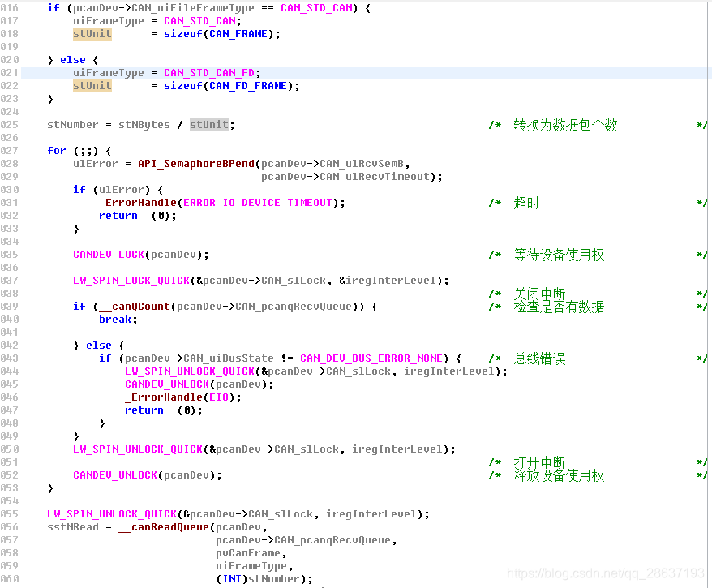Select stUnit in the stNumber division line
Image resolution: width=712 pixels, height=588 pixels.
[x=209, y=125]
